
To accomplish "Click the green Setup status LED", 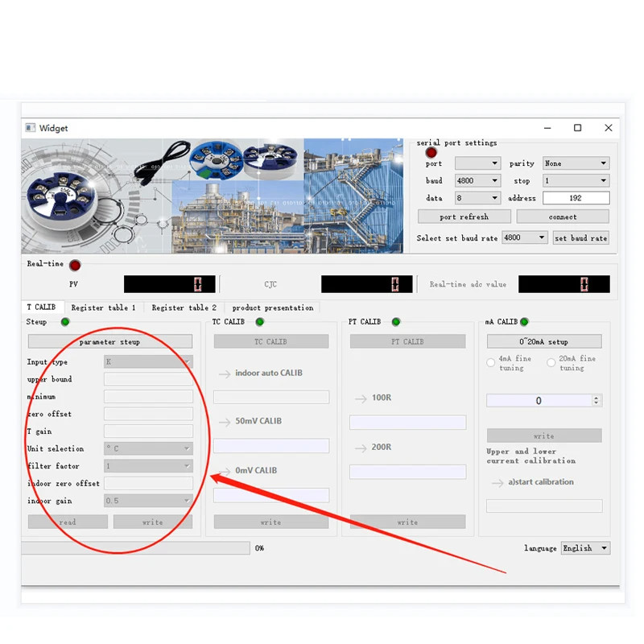I will pos(65,322).
